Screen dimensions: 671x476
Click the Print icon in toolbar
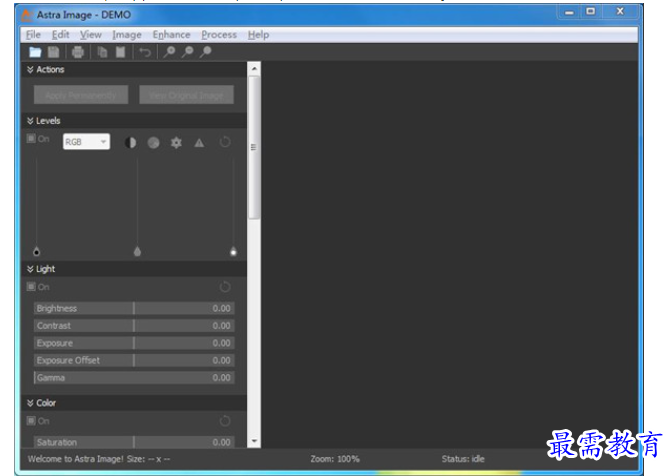point(78,52)
